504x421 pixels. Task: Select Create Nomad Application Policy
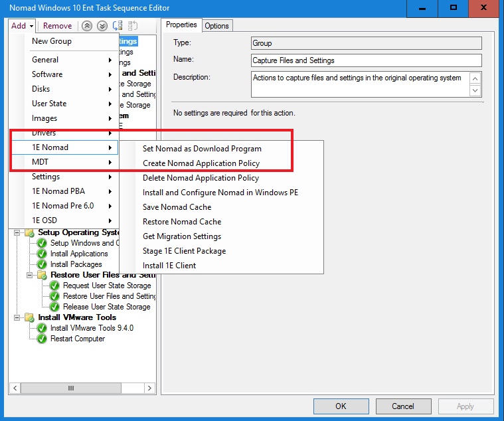(x=201, y=163)
